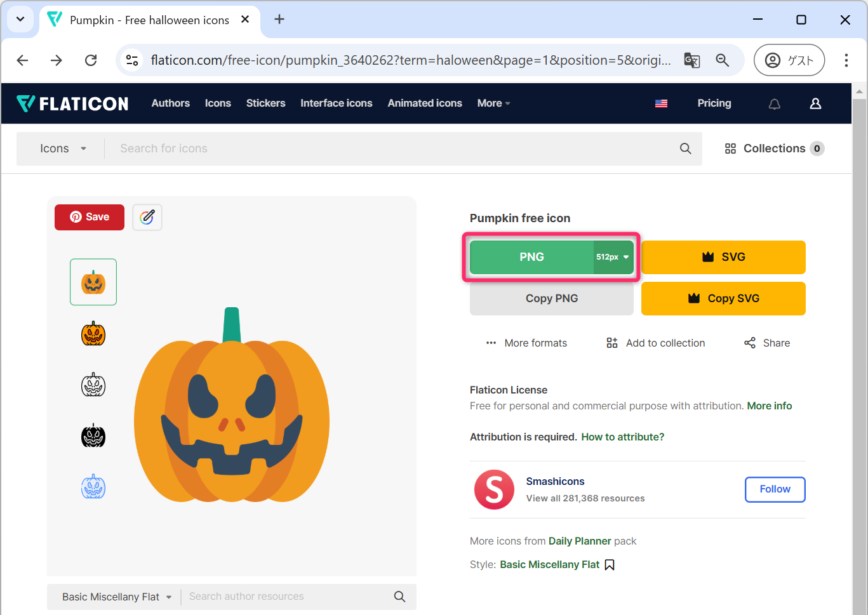The width and height of the screenshot is (868, 615).
Task: Click the search magnifier in icon search bar
Action: tap(685, 149)
